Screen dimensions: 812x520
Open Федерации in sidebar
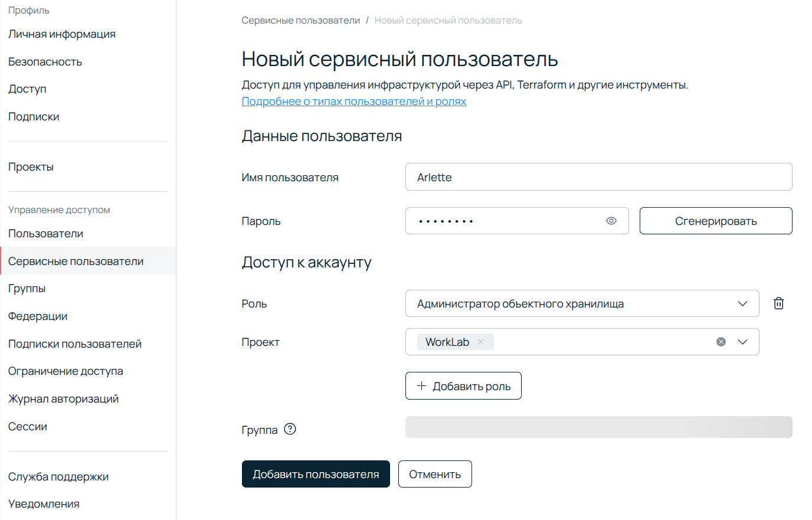[x=38, y=316]
